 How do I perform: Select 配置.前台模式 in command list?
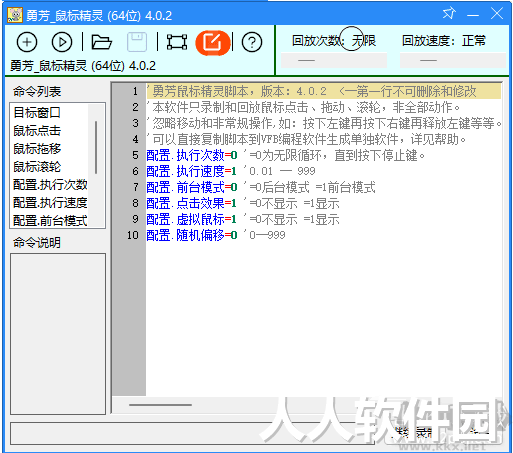pyautogui.click(x=50, y=220)
